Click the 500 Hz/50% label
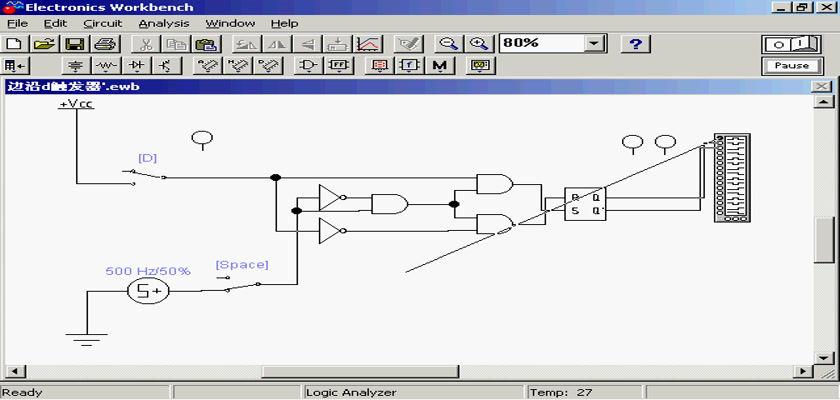 tap(148, 271)
